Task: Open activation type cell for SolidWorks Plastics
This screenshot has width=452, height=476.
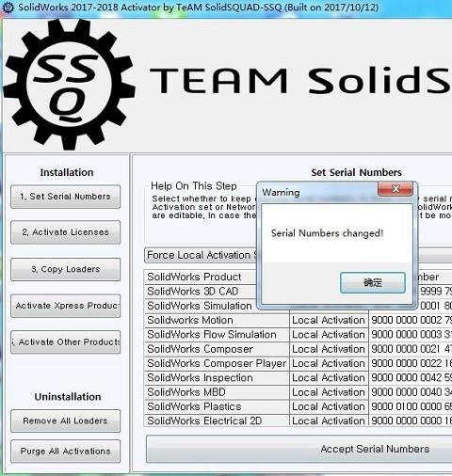Action: point(329,406)
